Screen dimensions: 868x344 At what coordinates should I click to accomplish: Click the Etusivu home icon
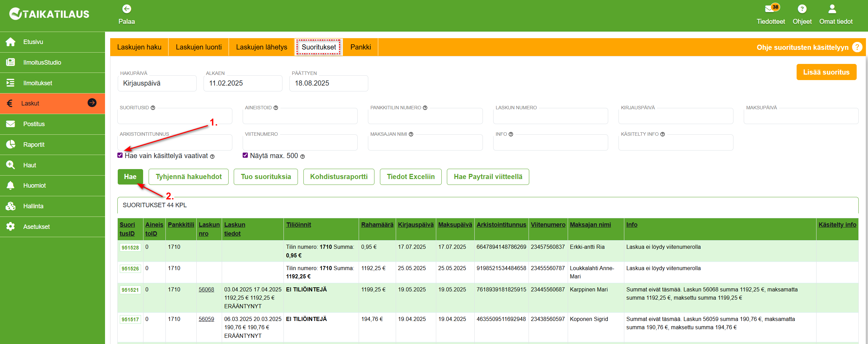(11, 42)
